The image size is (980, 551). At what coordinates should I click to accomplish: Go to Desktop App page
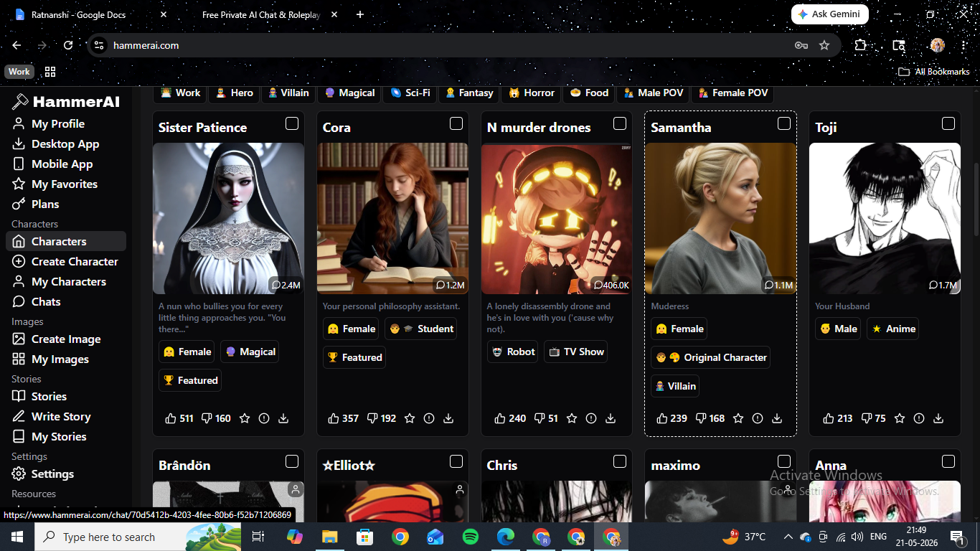coord(66,143)
